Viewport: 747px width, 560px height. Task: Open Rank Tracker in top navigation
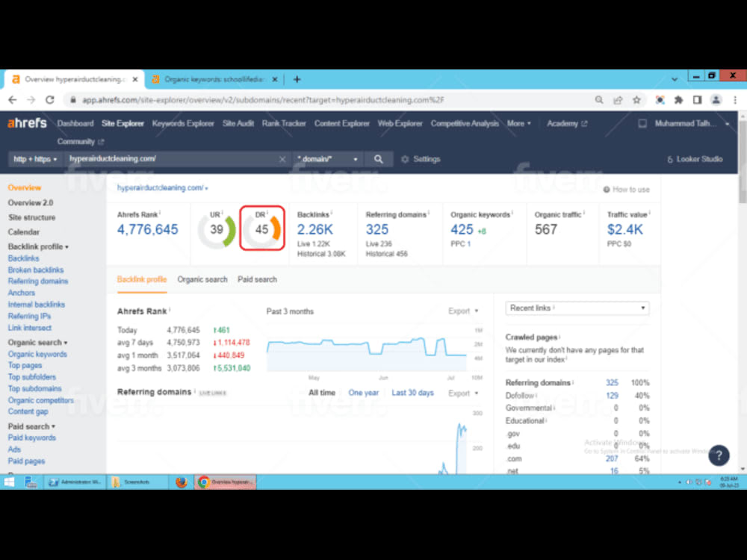[283, 123]
